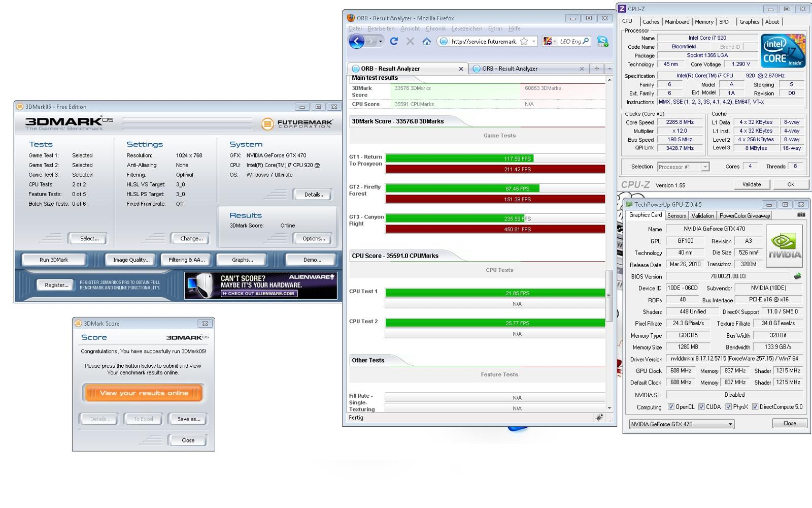Click the Futuremark logo in 3DMark05
The height and width of the screenshot is (508, 812).
click(x=297, y=123)
